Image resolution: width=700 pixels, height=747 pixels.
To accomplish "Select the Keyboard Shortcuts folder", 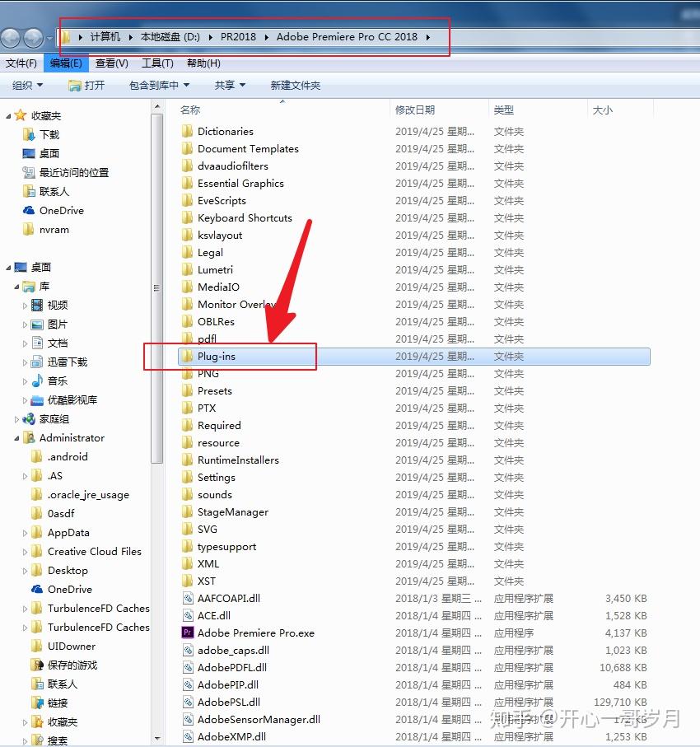I will click(x=245, y=217).
